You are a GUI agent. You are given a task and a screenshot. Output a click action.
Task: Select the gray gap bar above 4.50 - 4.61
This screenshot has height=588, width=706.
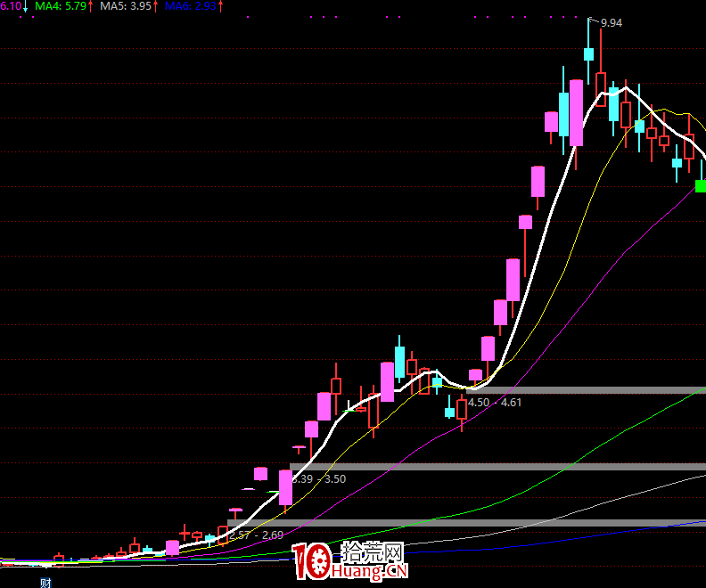pos(586,390)
